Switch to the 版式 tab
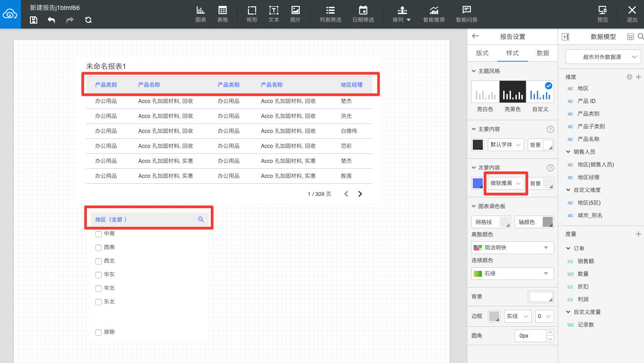 click(x=482, y=53)
